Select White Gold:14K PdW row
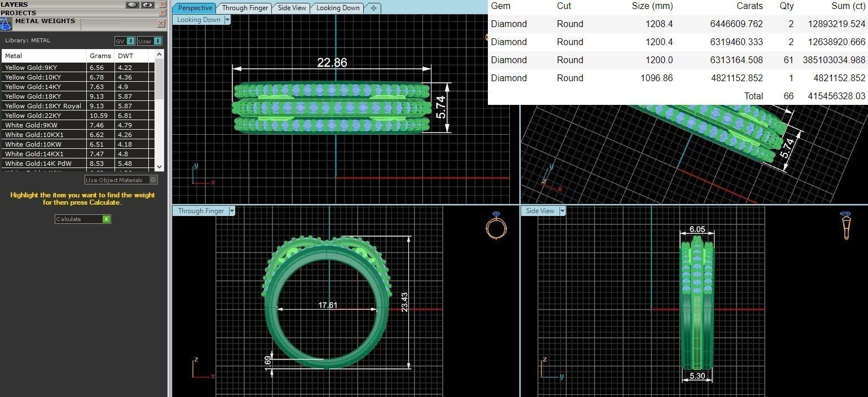The height and width of the screenshot is (397, 868). point(78,164)
